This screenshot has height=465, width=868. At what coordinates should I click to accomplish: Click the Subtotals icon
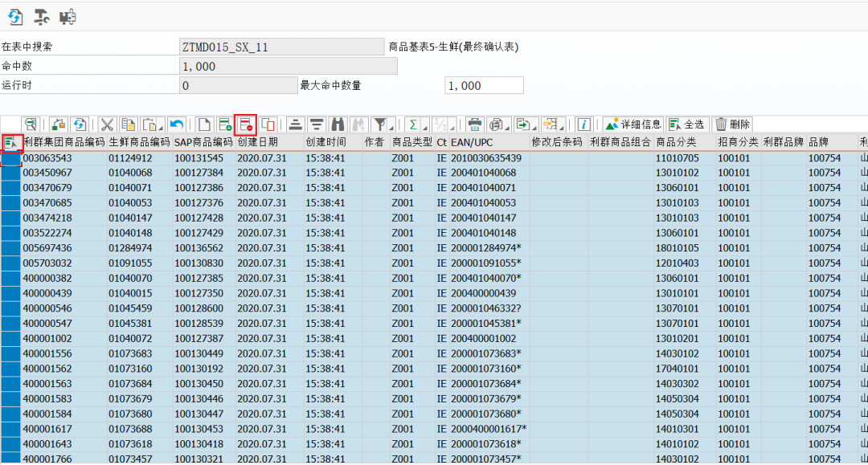point(440,124)
